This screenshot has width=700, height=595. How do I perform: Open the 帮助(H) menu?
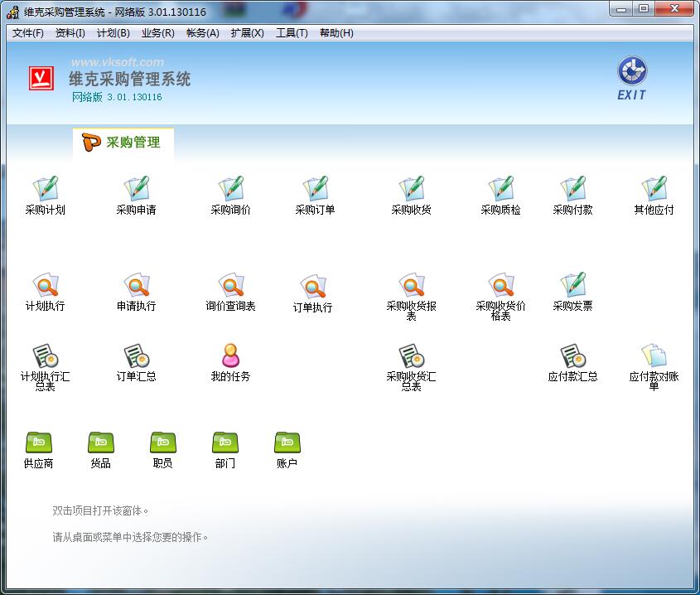tap(336, 33)
